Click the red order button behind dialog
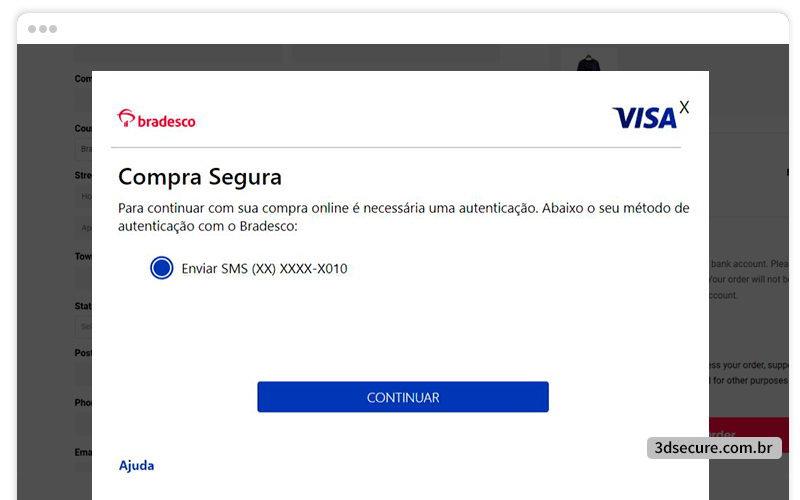This screenshot has height=500, width=800. pos(749,434)
